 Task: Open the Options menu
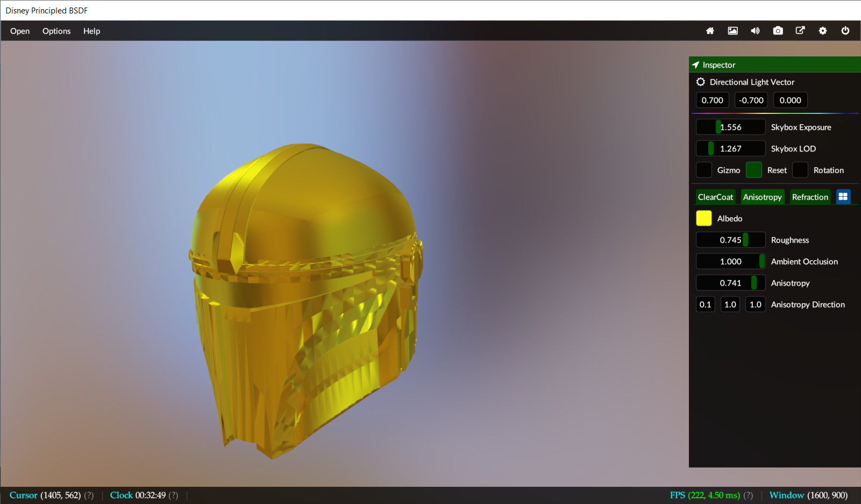point(56,31)
